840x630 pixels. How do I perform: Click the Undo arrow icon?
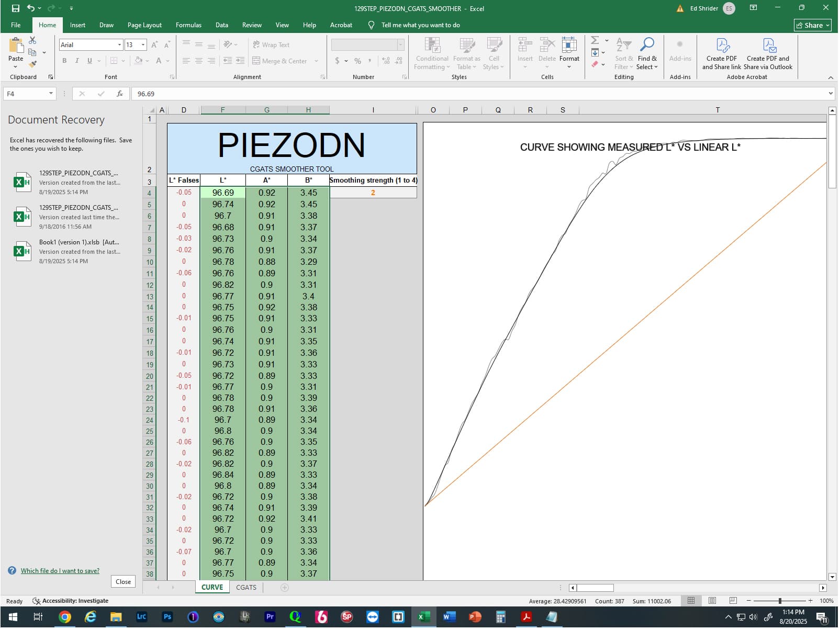point(31,8)
